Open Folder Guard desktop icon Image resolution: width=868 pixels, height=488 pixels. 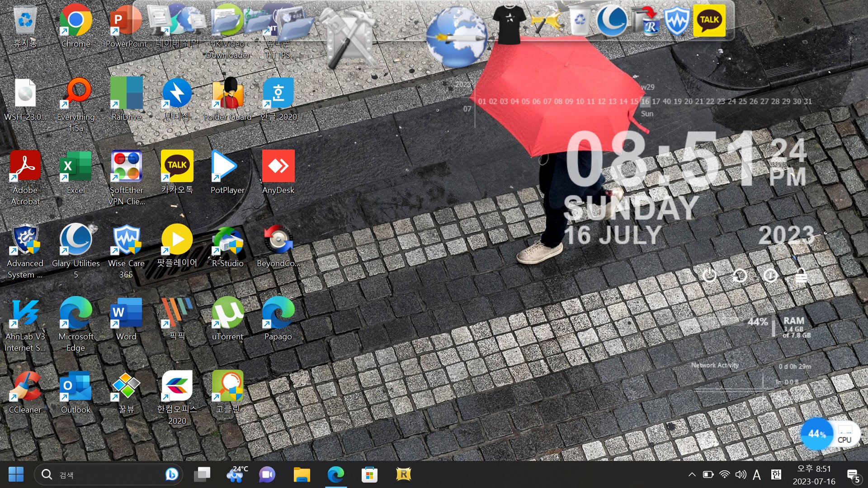click(227, 99)
